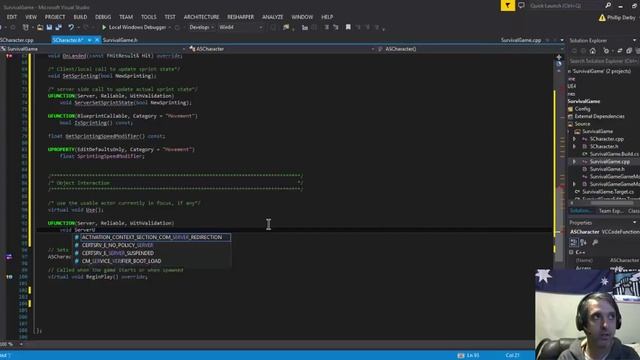Open the Win64 platform dropdown
Image resolution: width=640 pixels, height=360 pixels.
(241, 27)
